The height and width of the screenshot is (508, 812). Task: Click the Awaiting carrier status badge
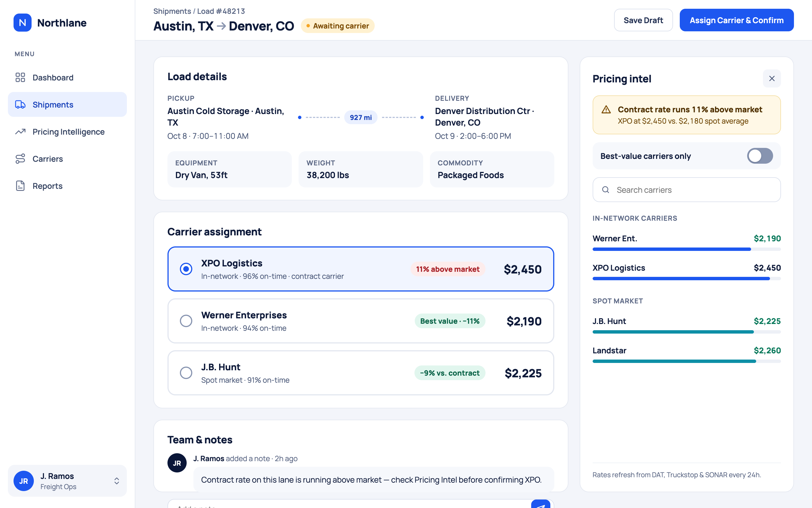[337, 26]
